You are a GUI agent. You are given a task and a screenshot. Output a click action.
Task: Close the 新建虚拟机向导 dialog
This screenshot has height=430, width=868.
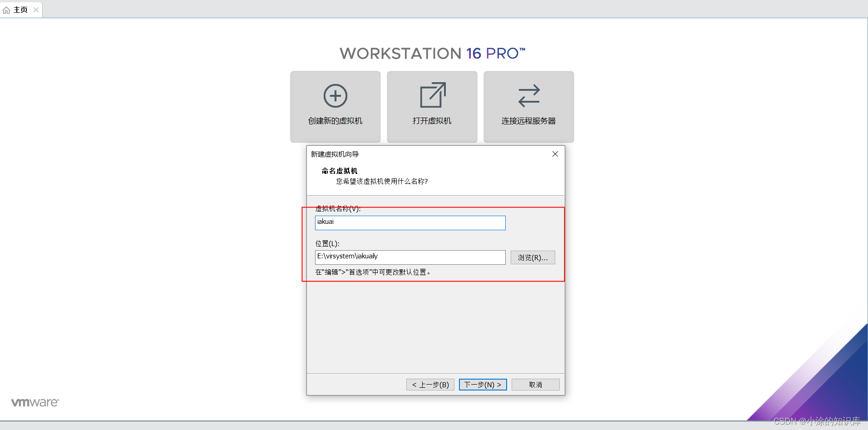555,154
